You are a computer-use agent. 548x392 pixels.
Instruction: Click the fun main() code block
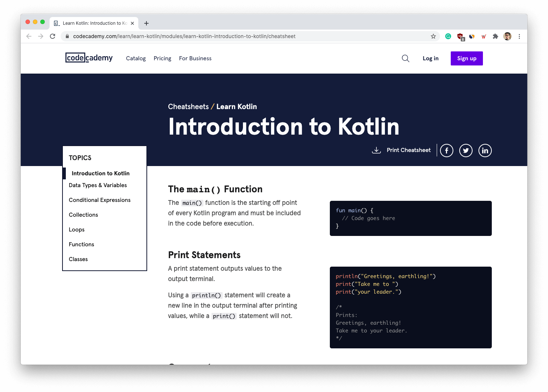[x=411, y=218]
